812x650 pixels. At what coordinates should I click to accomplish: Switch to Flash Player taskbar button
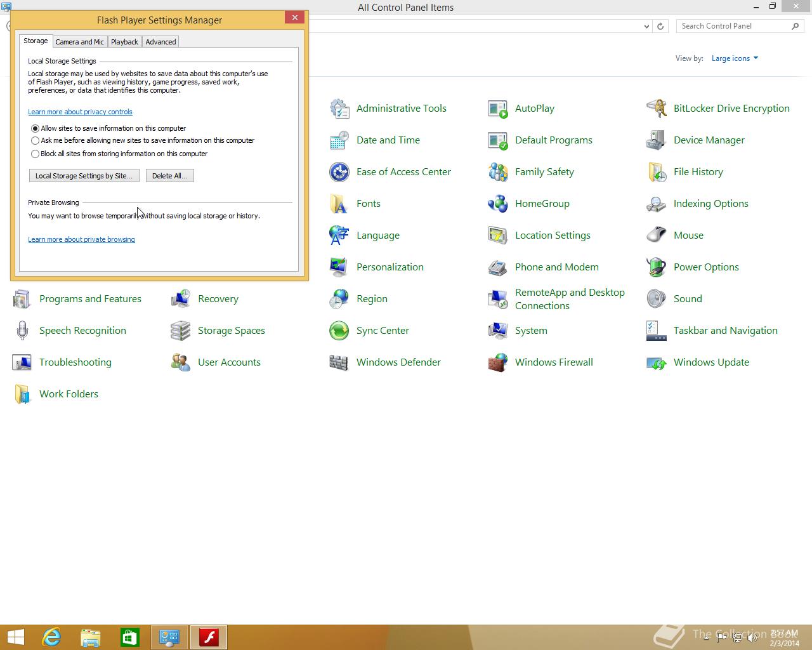(209, 637)
